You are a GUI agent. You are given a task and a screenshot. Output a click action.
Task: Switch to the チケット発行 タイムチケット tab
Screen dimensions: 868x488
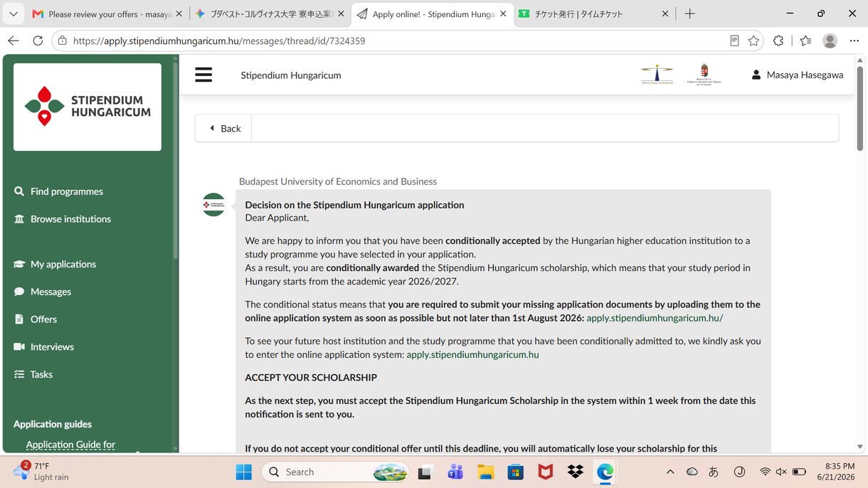coord(594,14)
